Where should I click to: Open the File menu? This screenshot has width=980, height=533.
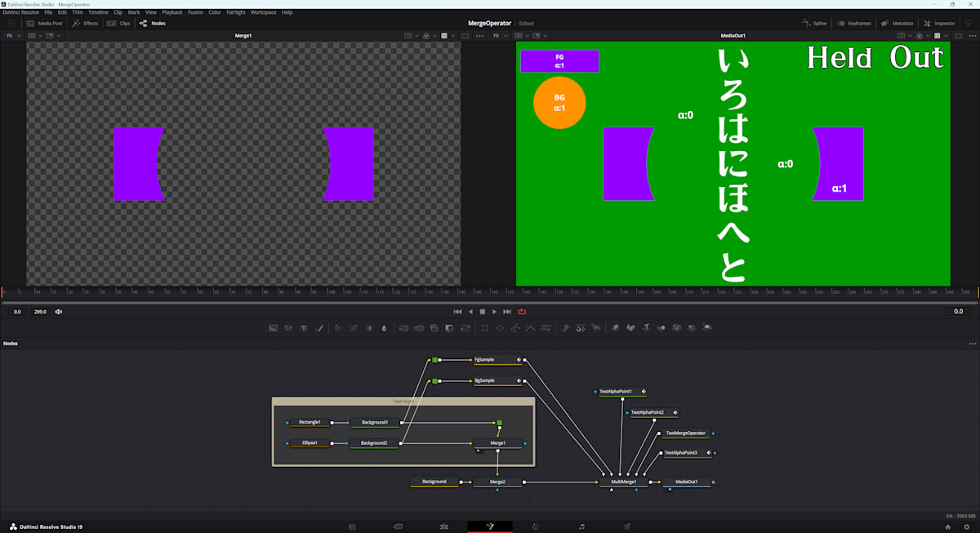coord(49,12)
